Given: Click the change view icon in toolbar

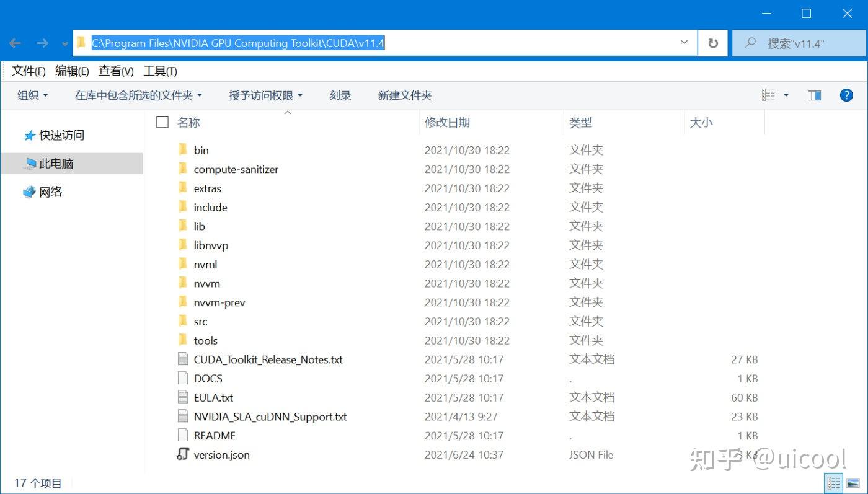Looking at the screenshot, I should (768, 95).
